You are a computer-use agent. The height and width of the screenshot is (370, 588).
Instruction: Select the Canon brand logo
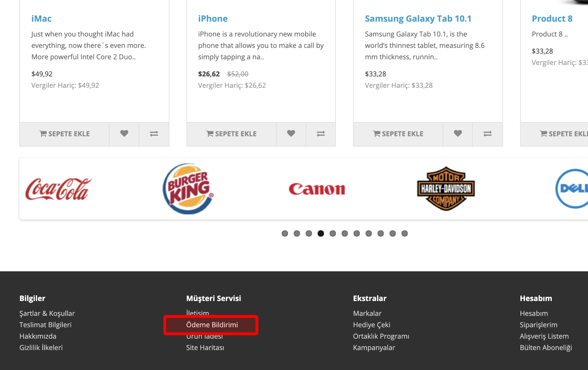(x=317, y=189)
